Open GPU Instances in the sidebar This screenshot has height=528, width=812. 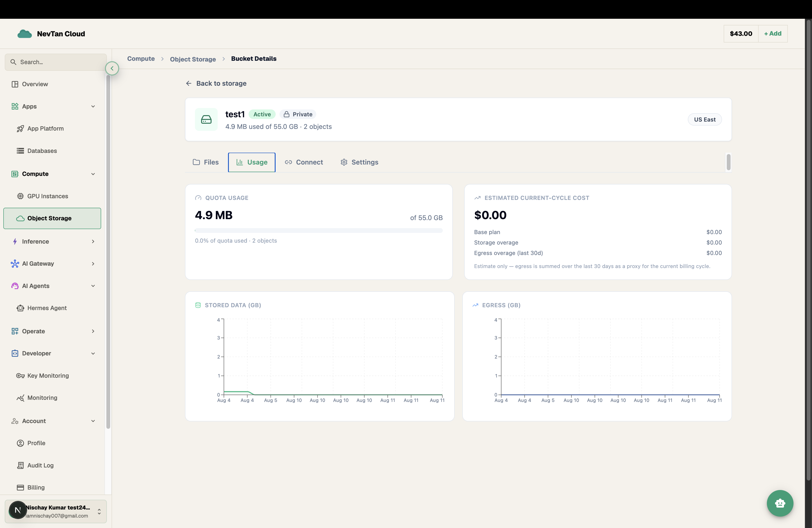click(52, 196)
